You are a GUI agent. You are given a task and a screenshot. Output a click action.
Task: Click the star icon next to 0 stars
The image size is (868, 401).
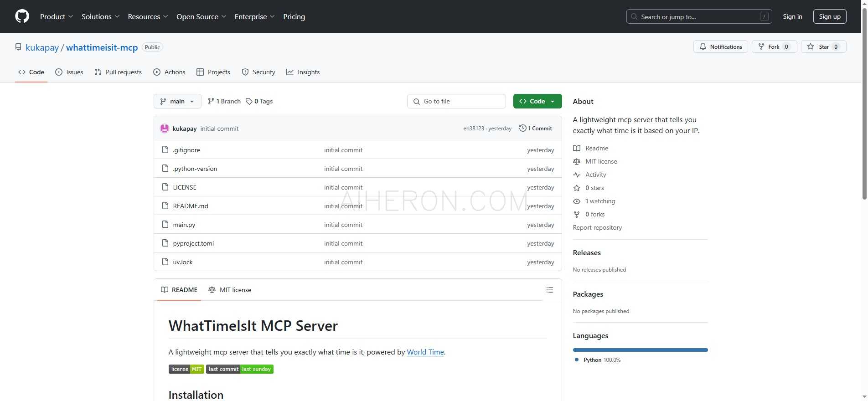[x=577, y=188]
